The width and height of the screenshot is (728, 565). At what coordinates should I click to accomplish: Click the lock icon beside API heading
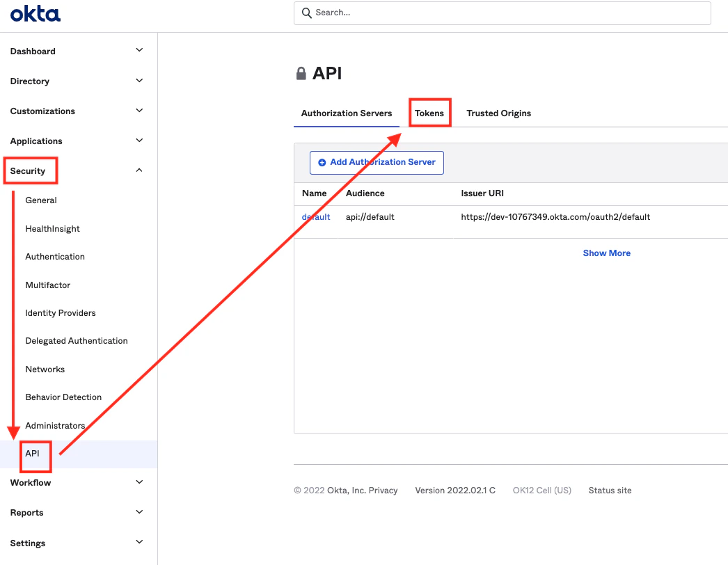pyautogui.click(x=301, y=73)
